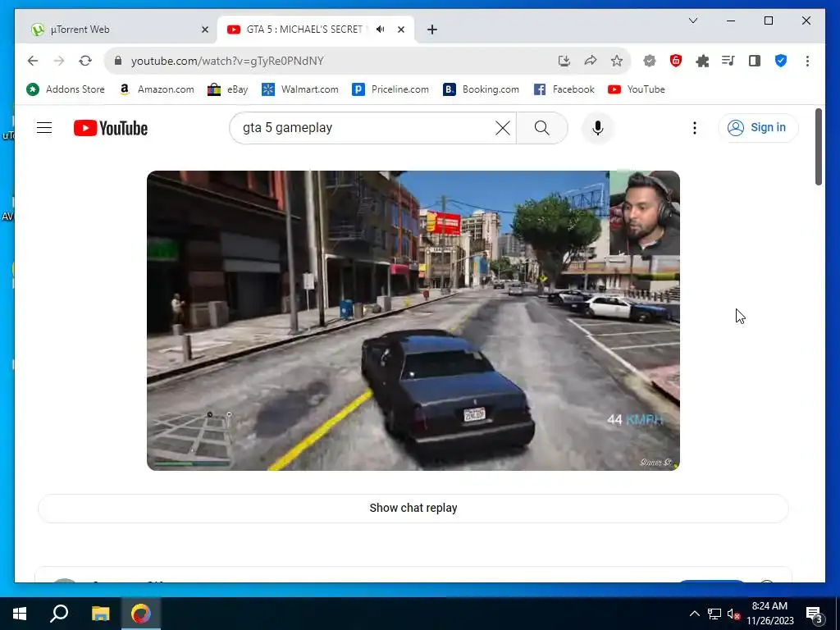Image resolution: width=840 pixels, height=630 pixels.
Task: Open the Walmart.com bookmark
Action: pos(300,89)
